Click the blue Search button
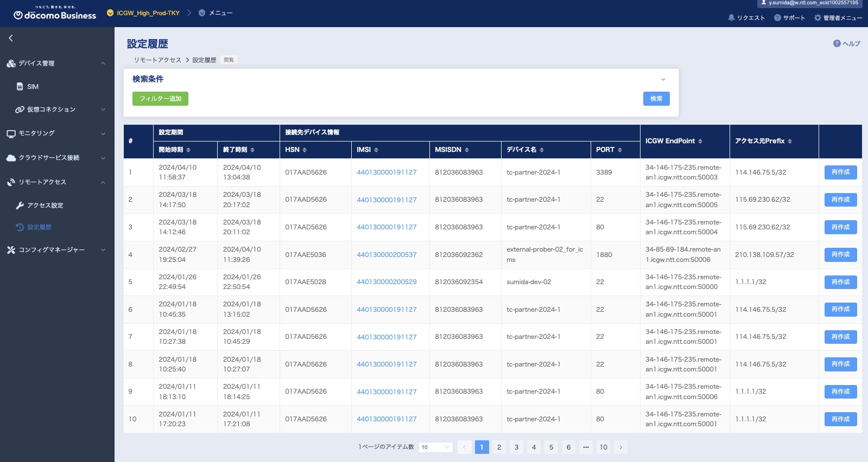This screenshot has width=868, height=462. (x=656, y=99)
